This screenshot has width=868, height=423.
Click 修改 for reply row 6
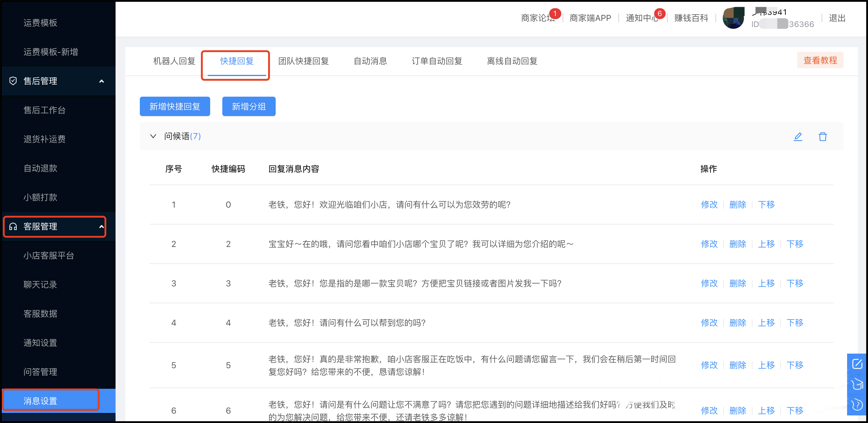click(x=709, y=411)
